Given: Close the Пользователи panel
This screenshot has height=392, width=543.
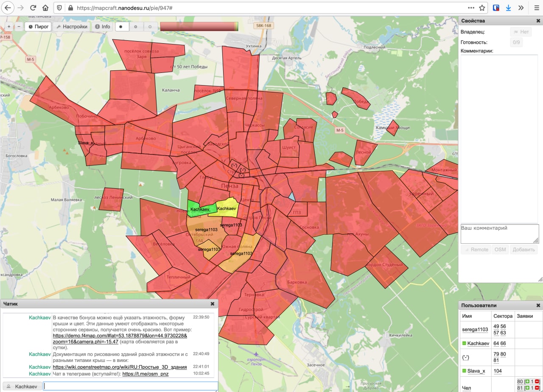Looking at the screenshot, I should click(538, 306).
